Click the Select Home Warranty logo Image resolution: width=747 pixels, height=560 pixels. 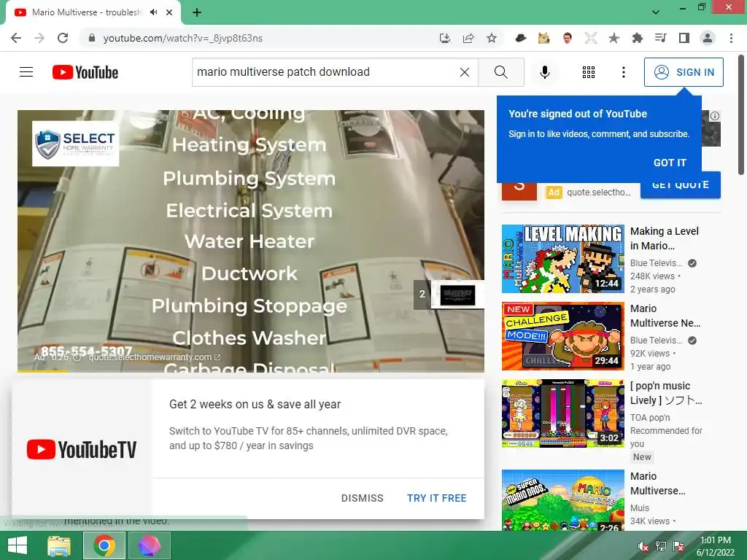click(x=75, y=144)
